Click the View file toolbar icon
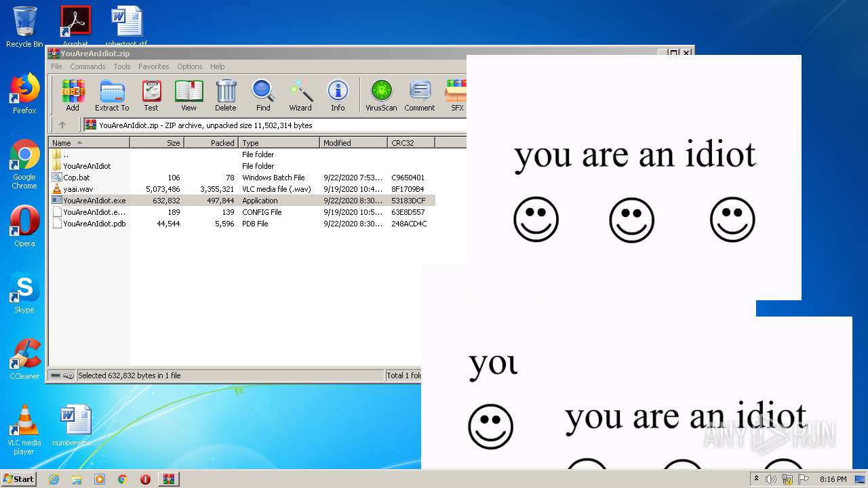 (189, 96)
